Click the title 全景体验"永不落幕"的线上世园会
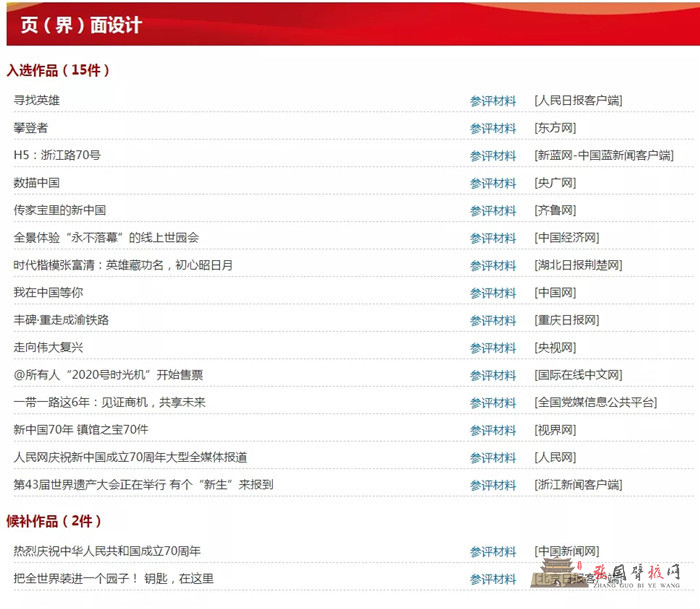Viewport: 700px width, 609px height. tap(106, 238)
